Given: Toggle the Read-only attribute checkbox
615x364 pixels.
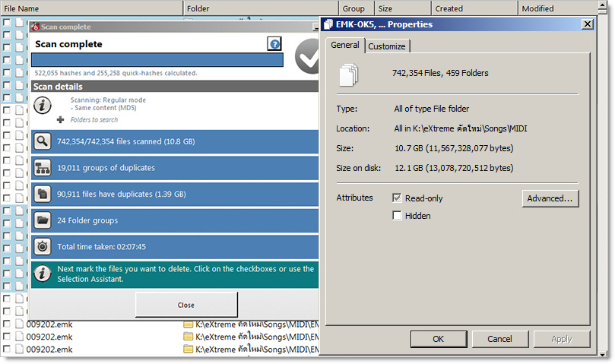Looking at the screenshot, I should coord(397,198).
